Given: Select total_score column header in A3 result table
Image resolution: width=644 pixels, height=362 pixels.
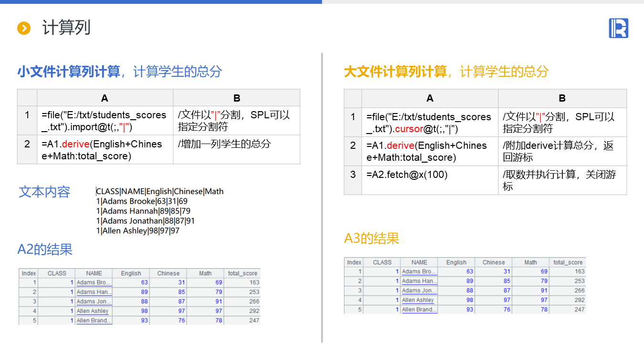Looking at the screenshot, I should (x=568, y=262).
